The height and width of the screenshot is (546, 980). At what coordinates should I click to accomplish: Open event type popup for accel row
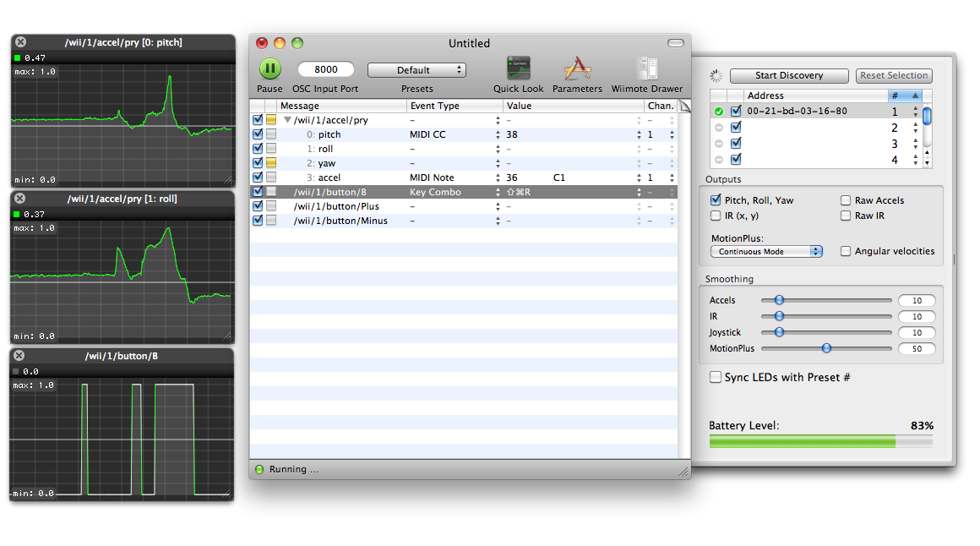coord(498,177)
